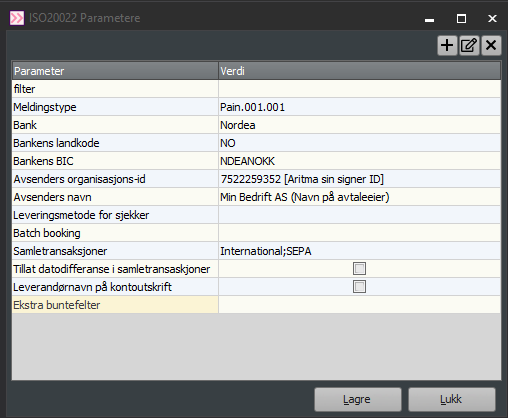The width and height of the screenshot is (508, 418).
Task: Toggle Leverandørnavn på kontoutskrift checkbox
Action: coord(359,287)
